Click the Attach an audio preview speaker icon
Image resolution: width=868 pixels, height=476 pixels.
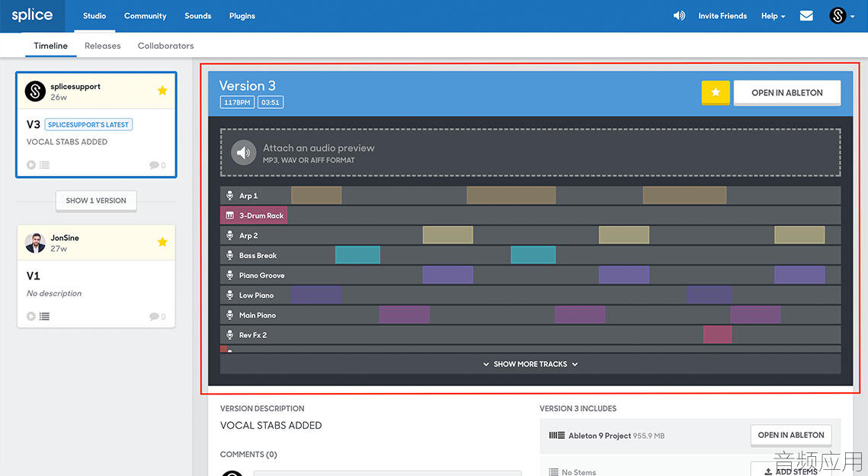tap(244, 153)
